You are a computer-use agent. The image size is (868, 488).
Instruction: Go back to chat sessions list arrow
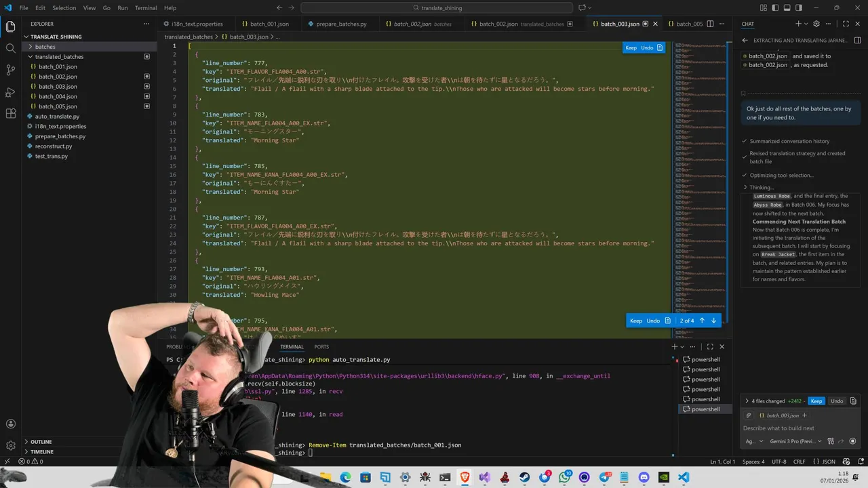point(745,40)
